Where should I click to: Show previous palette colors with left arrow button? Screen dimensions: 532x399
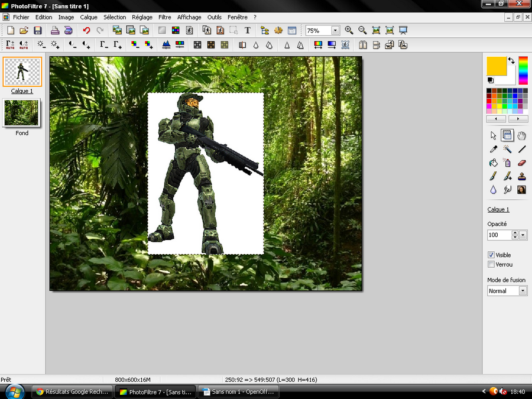click(496, 119)
